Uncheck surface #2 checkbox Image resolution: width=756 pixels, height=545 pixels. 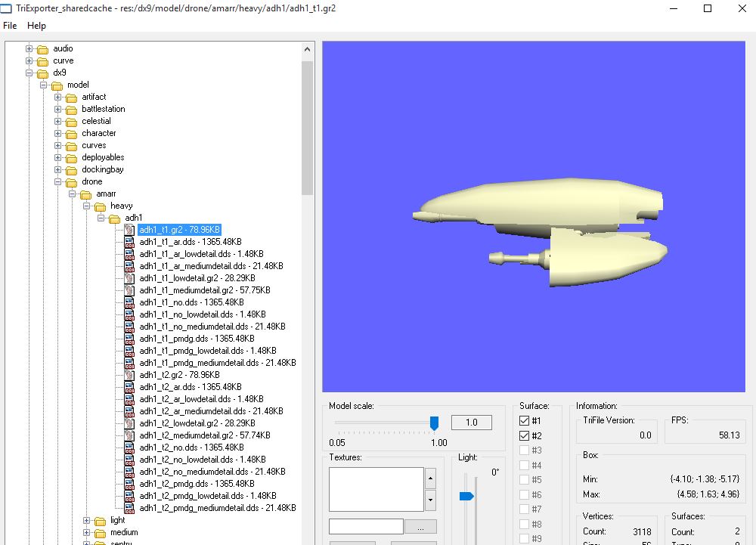coord(524,435)
